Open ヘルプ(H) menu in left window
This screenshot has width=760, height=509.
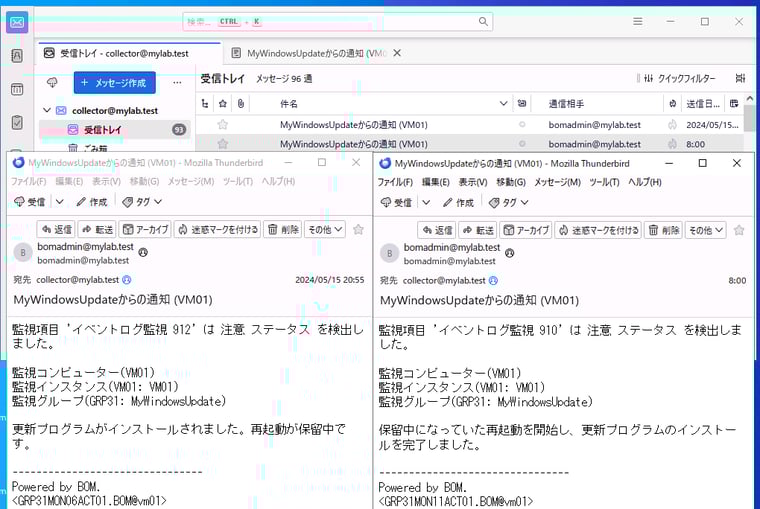(x=278, y=181)
